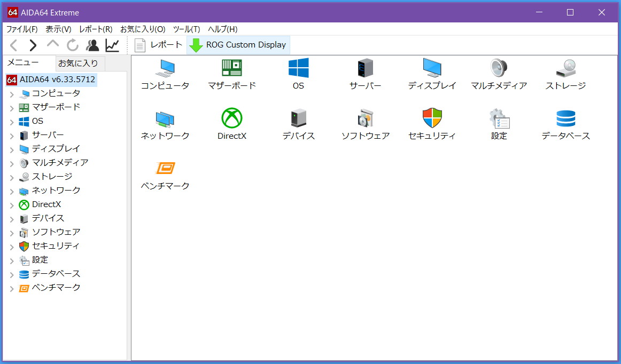Maximize the AIDA64 Extreme window
Viewport: 621px width, 364px height.
point(570,12)
